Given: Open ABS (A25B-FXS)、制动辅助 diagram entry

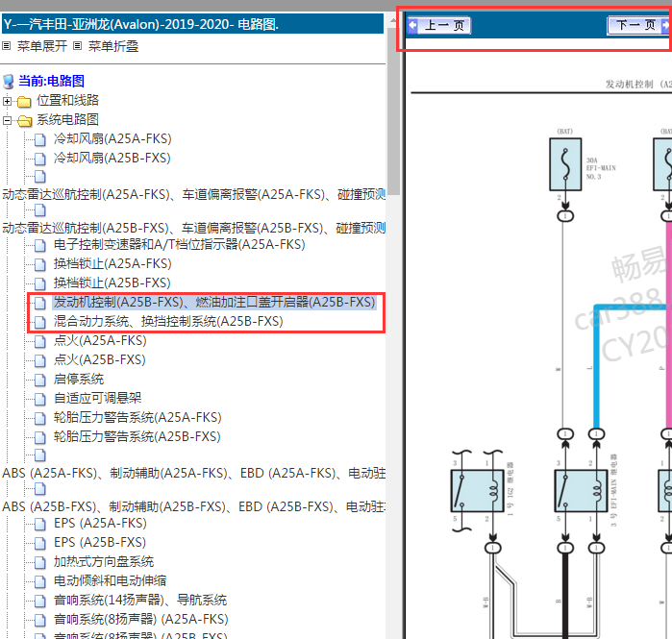Looking at the screenshot, I should click(x=193, y=507).
